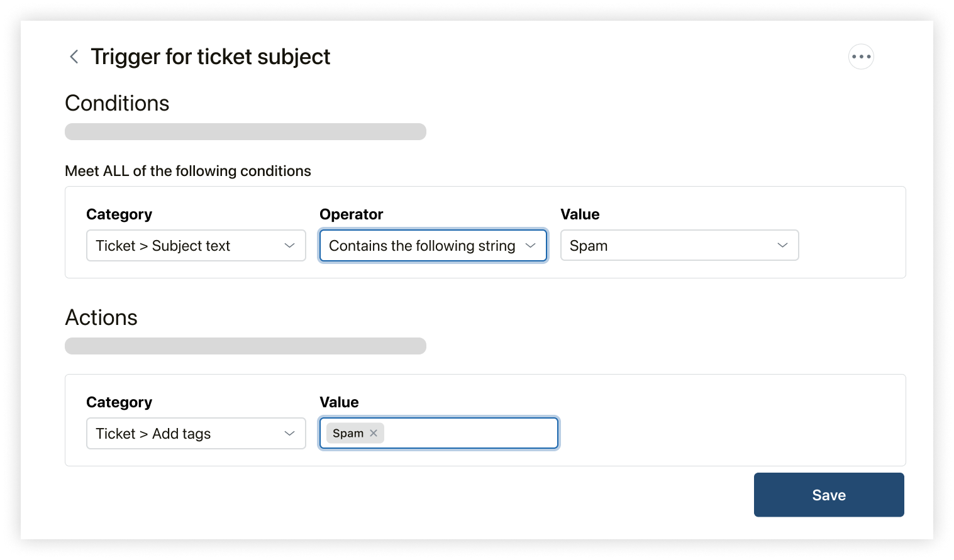The image size is (954, 560).
Task: Click the 'Trigger for ticket subject' title
Action: tap(210, 57)
